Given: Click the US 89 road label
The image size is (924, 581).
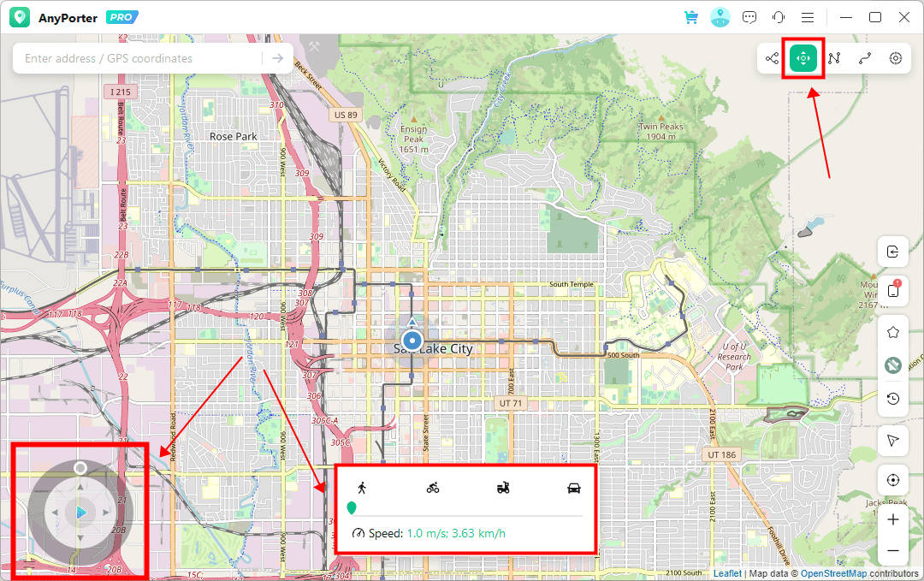Looking at the screenshot, I should (x=346, y=115).
